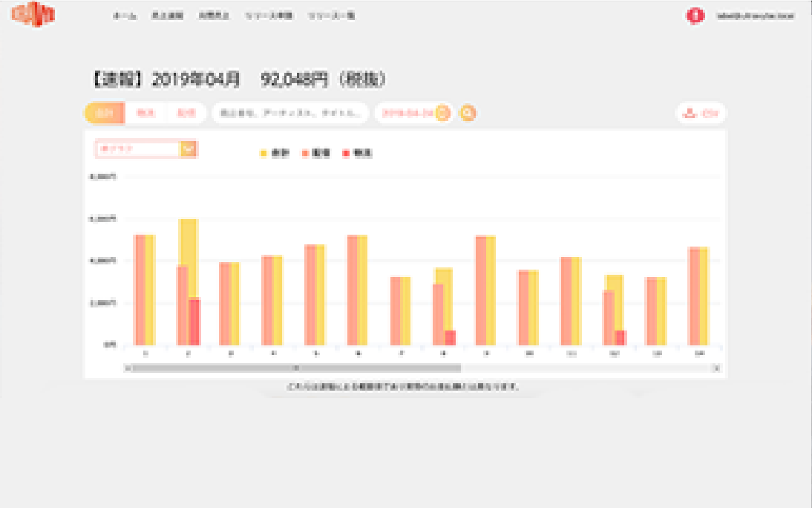Click the small red bar for day 12
This screenshot has height=508, width=812.
621,338
